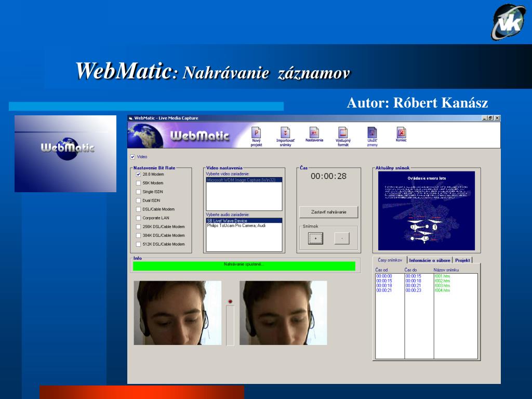The height and width of the screenshot is (399, 532).
Task: Click the 00:00:28 elapsed time display
Action: (328, 176)
